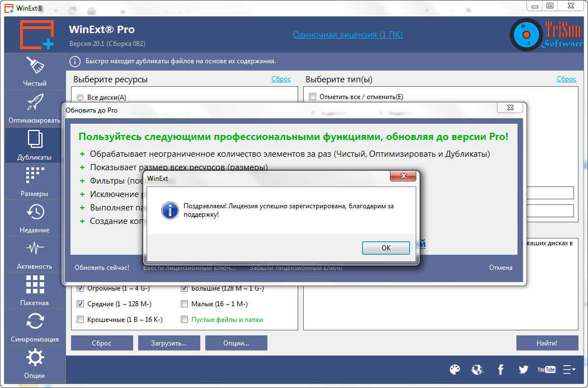Open the Оптимизировать rocket section
Screen dimensions: 588x388
point(35,109)
